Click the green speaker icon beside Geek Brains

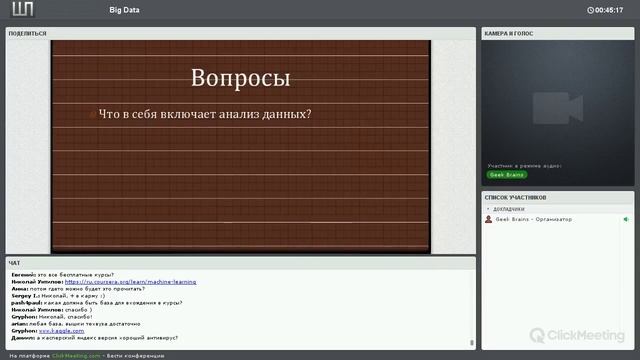(626, 220)
